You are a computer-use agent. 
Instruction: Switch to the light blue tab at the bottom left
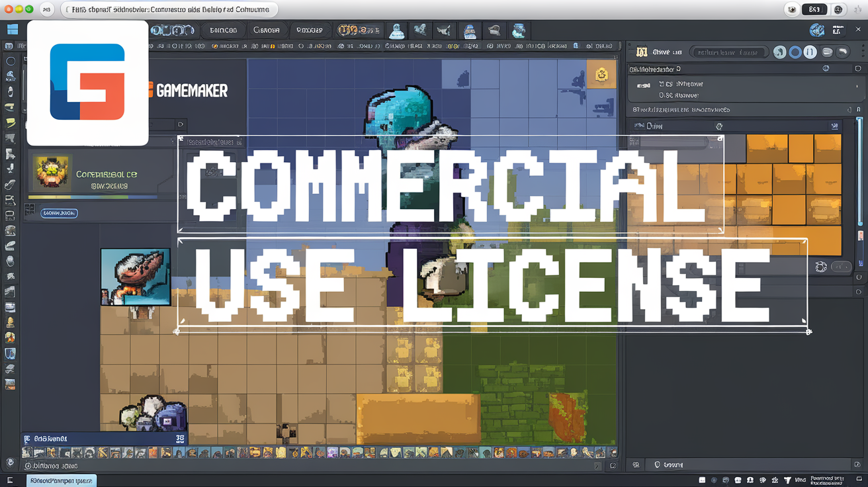click(61, 481)
